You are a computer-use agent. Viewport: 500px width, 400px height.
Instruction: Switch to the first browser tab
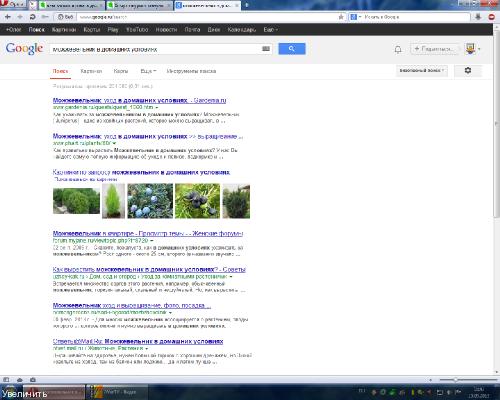[71, 5]
